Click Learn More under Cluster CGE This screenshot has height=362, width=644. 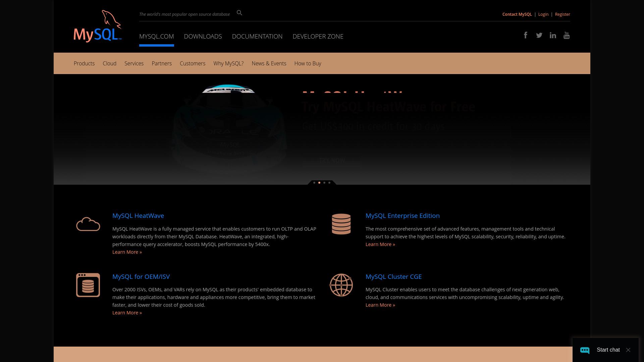[x=380, y=305]
